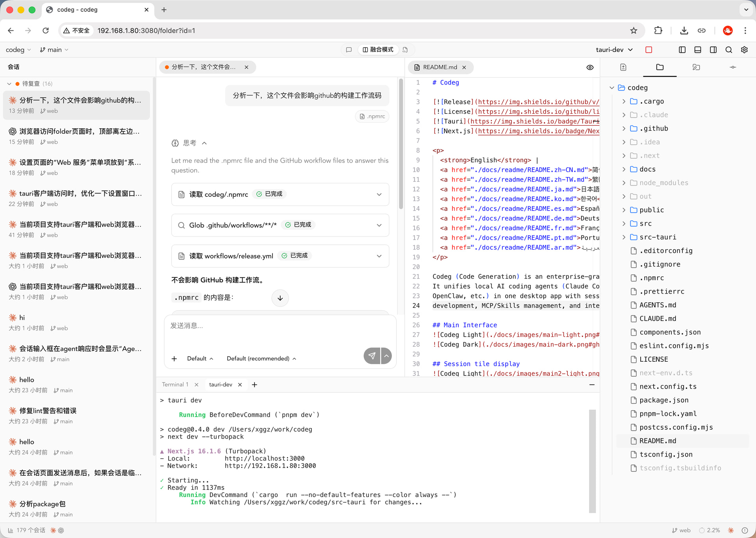Image resolution: width=756 pixels, height=538 pixels.
Task: Switch to the file-only view icon
Action: [x=405, y=50]
